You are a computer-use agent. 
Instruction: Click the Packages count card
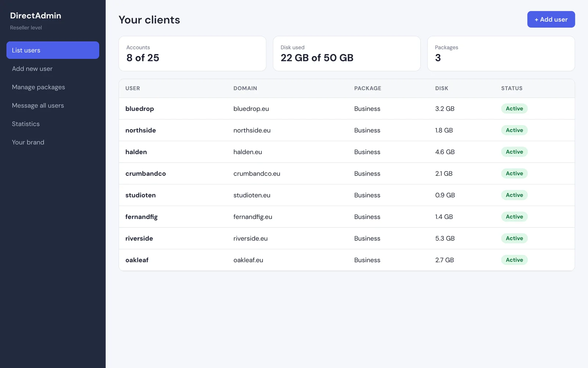click(501, 53)
